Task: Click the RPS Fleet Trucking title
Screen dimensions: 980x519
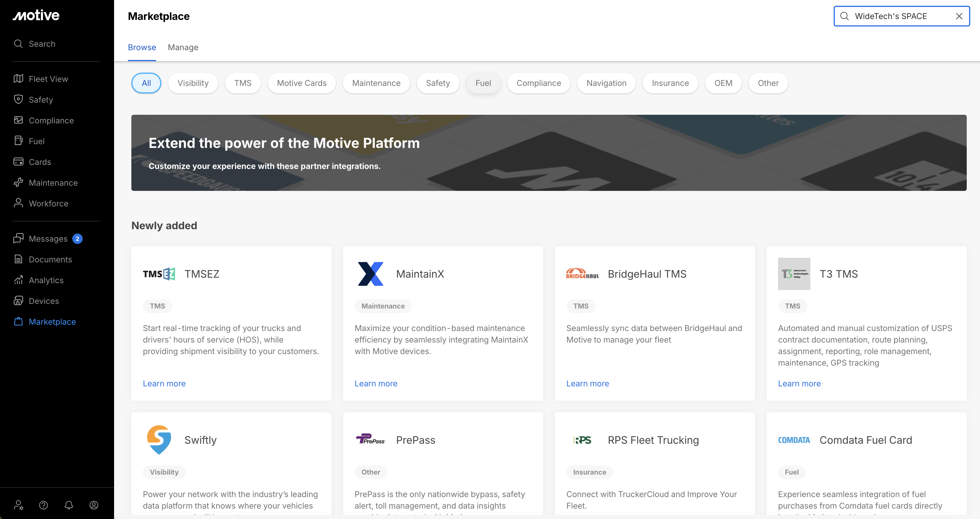Action: pos(653,440)
